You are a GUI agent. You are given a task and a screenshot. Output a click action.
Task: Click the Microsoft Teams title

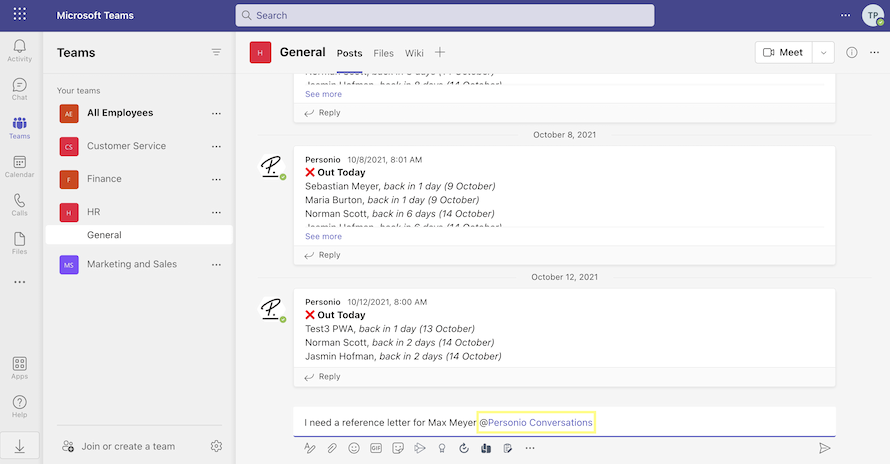tap(95, 15)
